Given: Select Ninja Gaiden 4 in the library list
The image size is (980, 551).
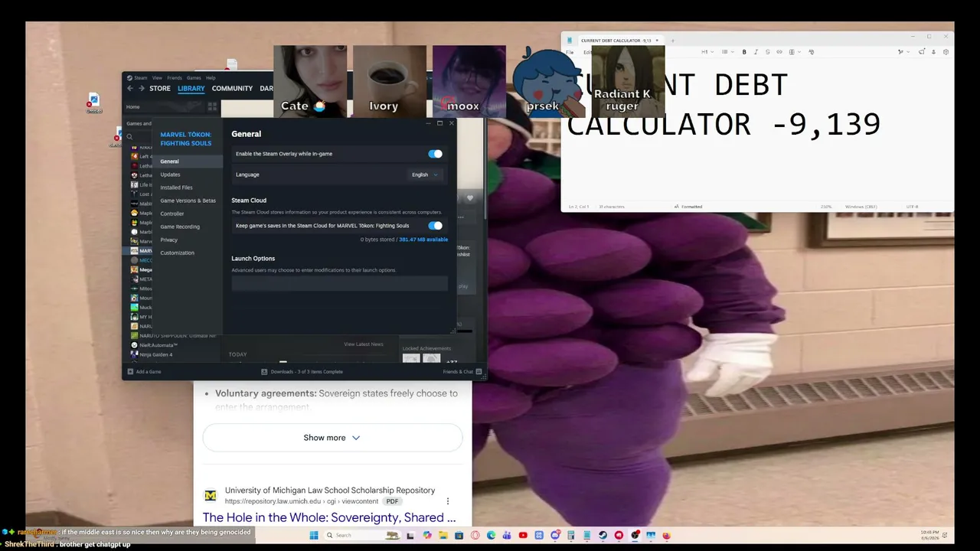Looking at the screenshot, I should (156, 354).
